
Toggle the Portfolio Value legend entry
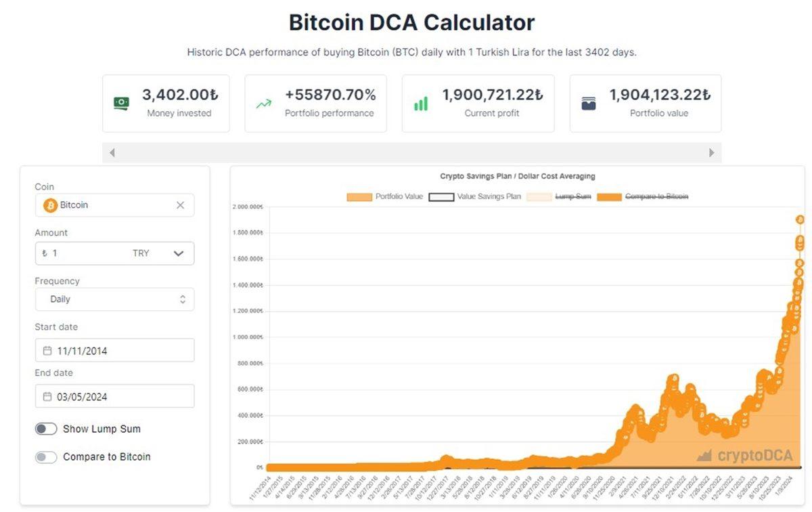[x=397, y=196]
